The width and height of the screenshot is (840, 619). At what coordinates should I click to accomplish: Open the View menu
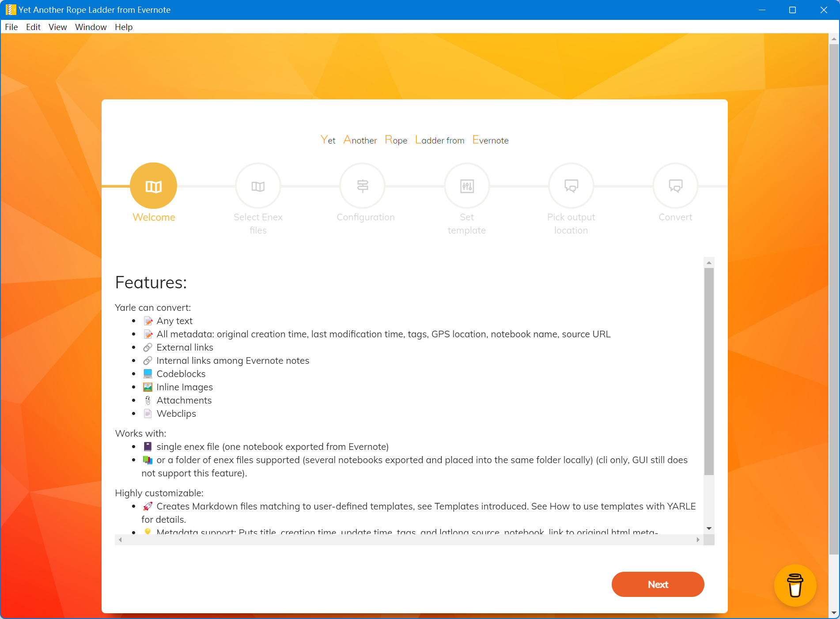[58, 27]
